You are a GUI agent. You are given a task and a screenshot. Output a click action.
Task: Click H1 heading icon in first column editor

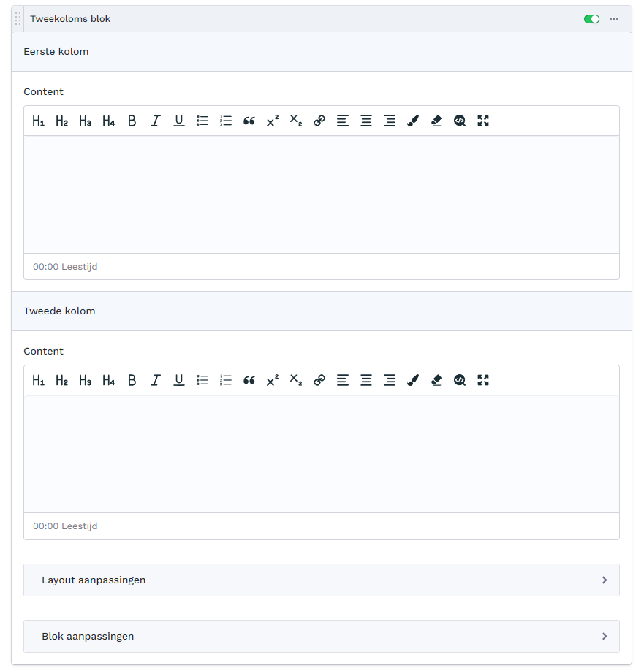(x=39, y=121)
